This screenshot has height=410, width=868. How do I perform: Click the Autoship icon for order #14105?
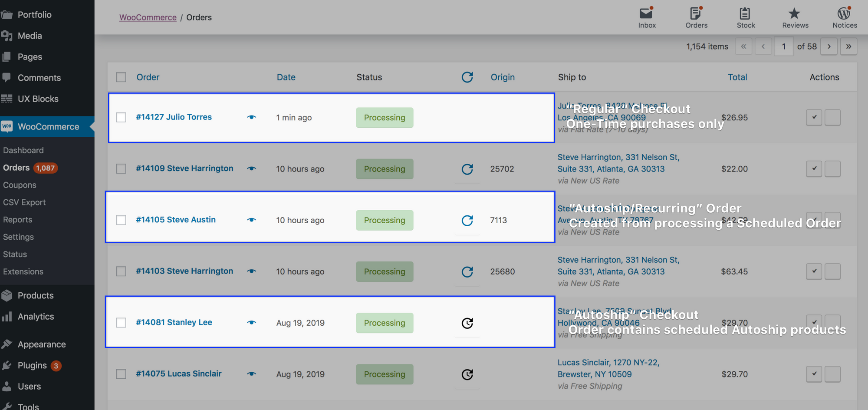467,220
